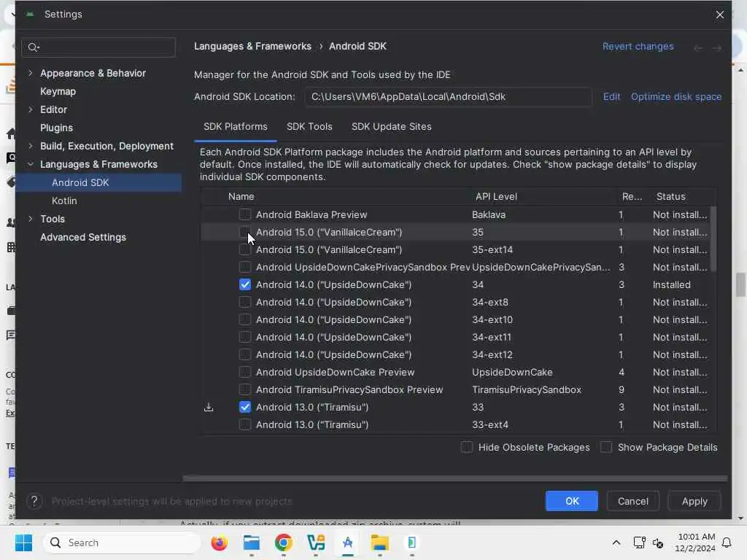The width and height of the screenshot is (747, 560).
Task: Click the muted volume tray icon
Action: [x=658, y=542]
